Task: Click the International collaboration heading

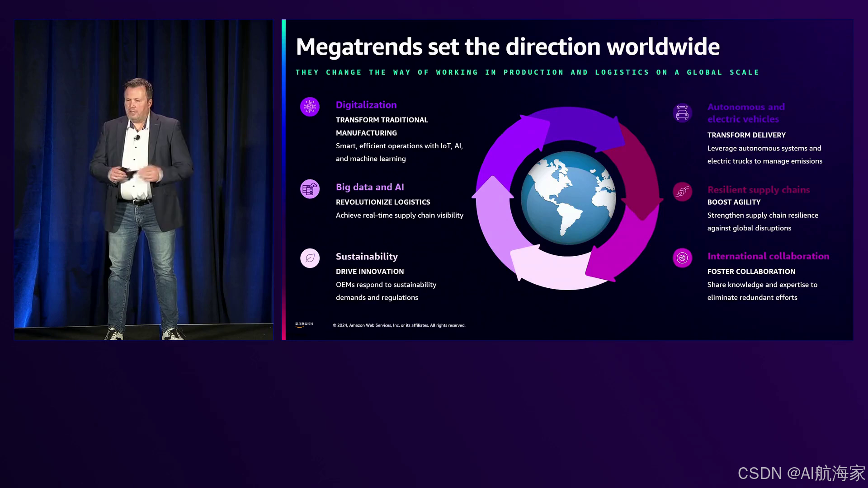Action: [x=768, y=256]
